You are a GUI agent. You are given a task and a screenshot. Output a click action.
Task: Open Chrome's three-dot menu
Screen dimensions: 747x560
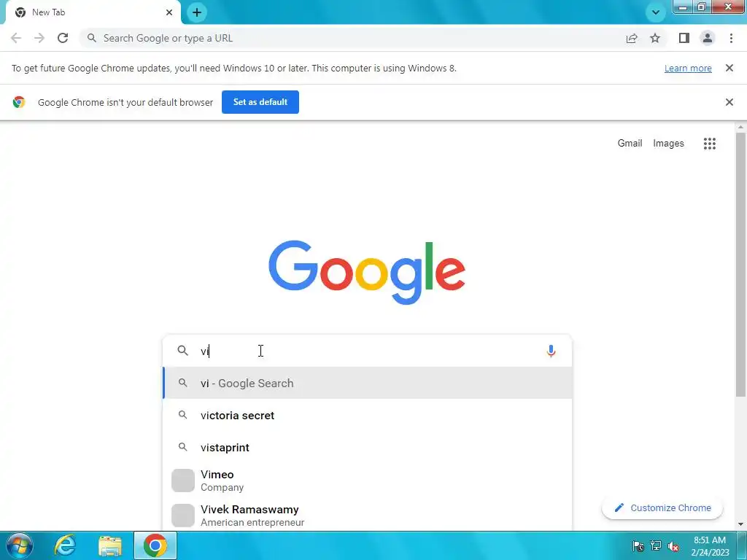click(x=731, y=38)
